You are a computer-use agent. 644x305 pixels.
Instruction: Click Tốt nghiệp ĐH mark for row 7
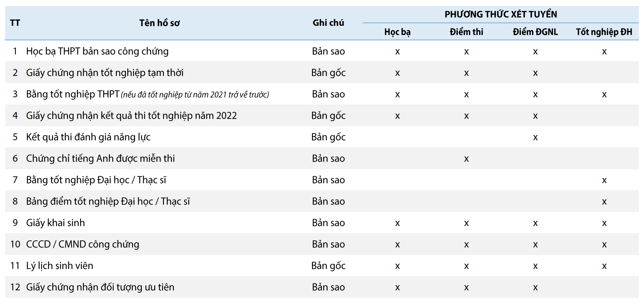point(604,180)
